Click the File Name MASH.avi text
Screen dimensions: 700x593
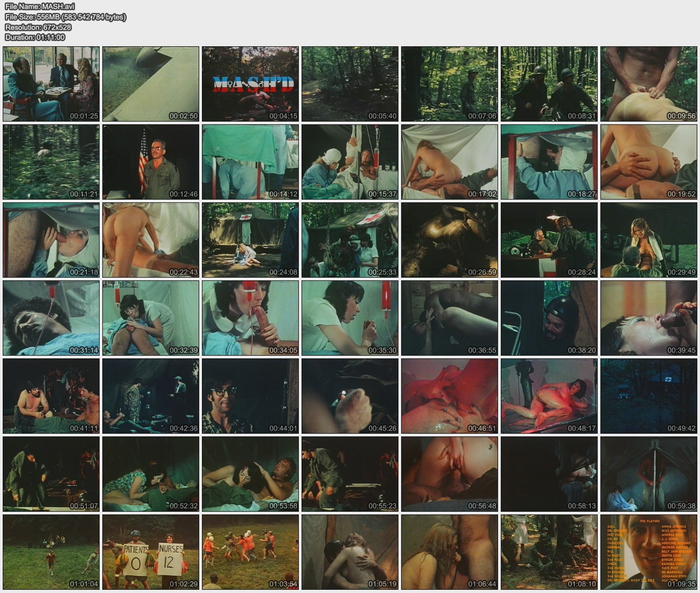click(40, 6)
